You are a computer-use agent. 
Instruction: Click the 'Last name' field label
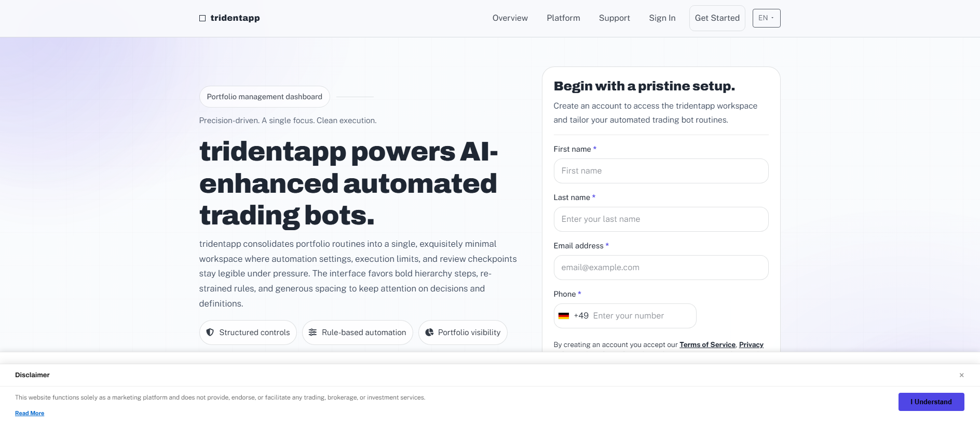pos(571,197)
